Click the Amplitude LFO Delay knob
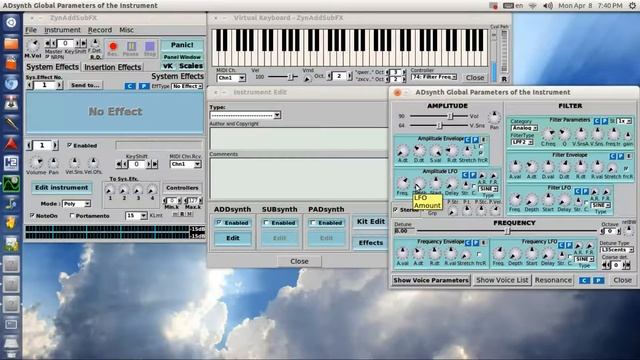Screen dimensions: 640x360 (452, 184)
